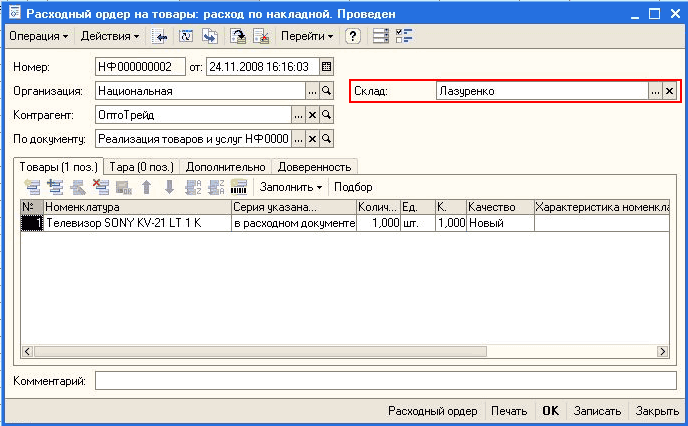Expand the Заполнить dropdown
688x426 pixels.
291,187
